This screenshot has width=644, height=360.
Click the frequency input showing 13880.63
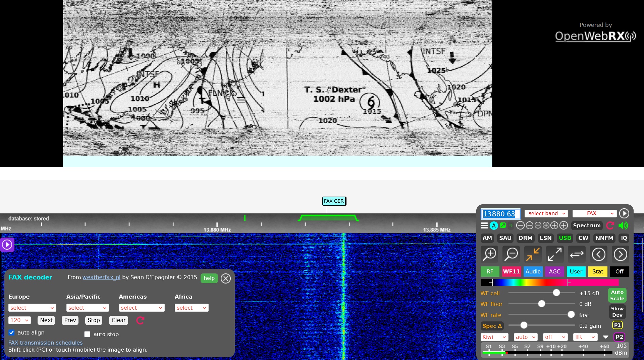tap(501, 214)
